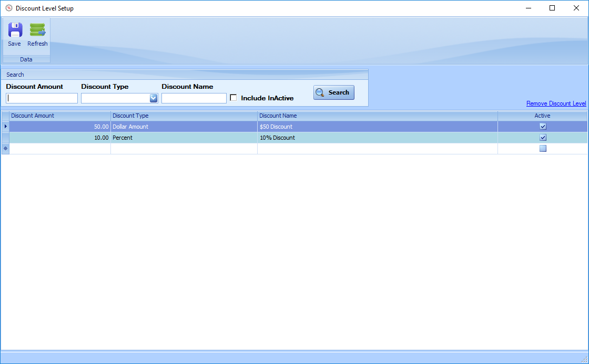This screenshot has width=589, height=364.
Task: Maximize the Discount Level Setup window
Action: 552,8
